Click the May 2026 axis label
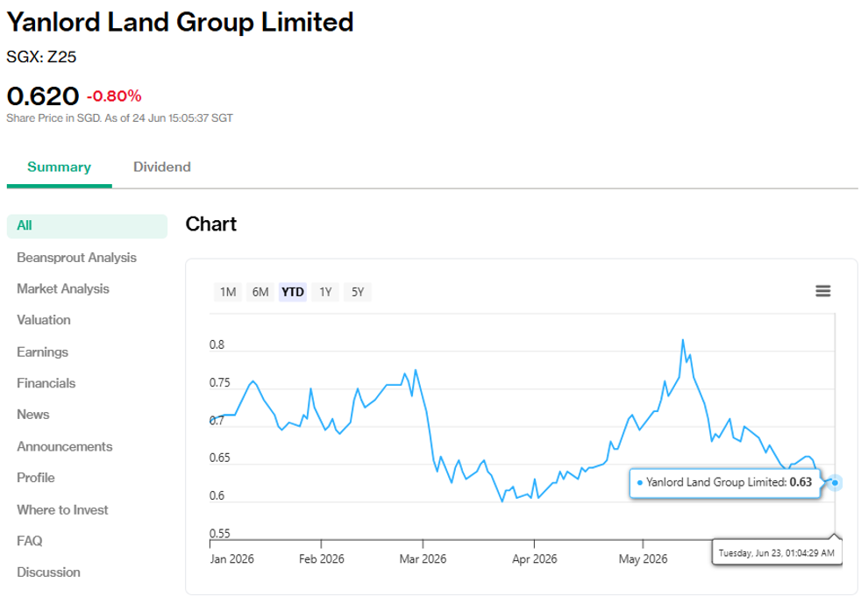 point(644,559)
